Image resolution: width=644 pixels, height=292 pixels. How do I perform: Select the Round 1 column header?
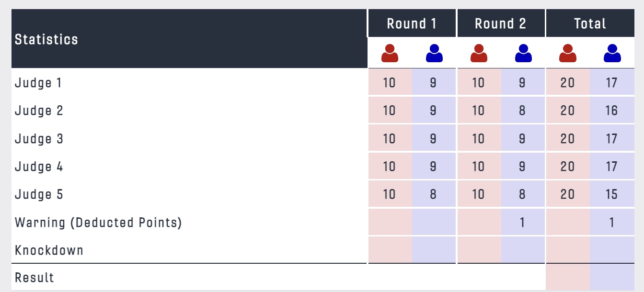point(412,23)
